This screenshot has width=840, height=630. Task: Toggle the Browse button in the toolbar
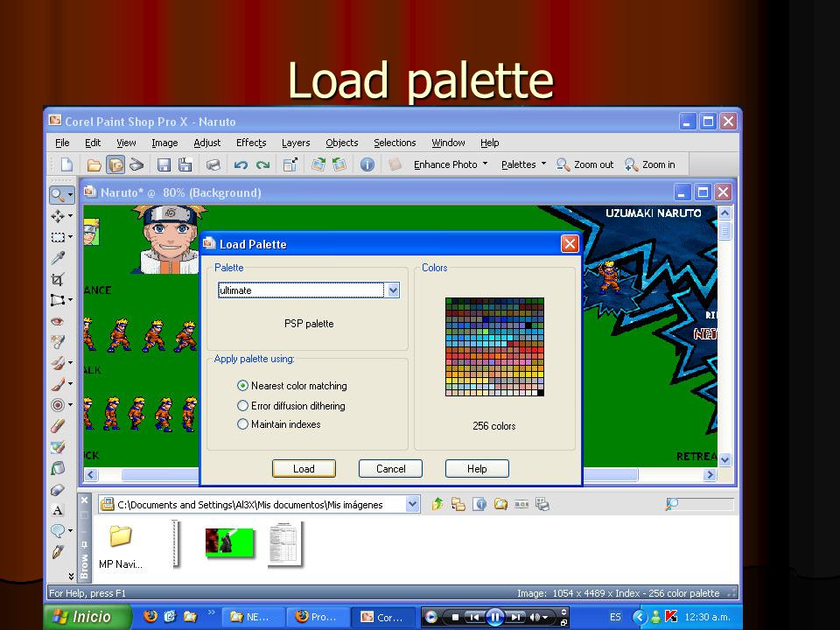click(x=115, y=164)
